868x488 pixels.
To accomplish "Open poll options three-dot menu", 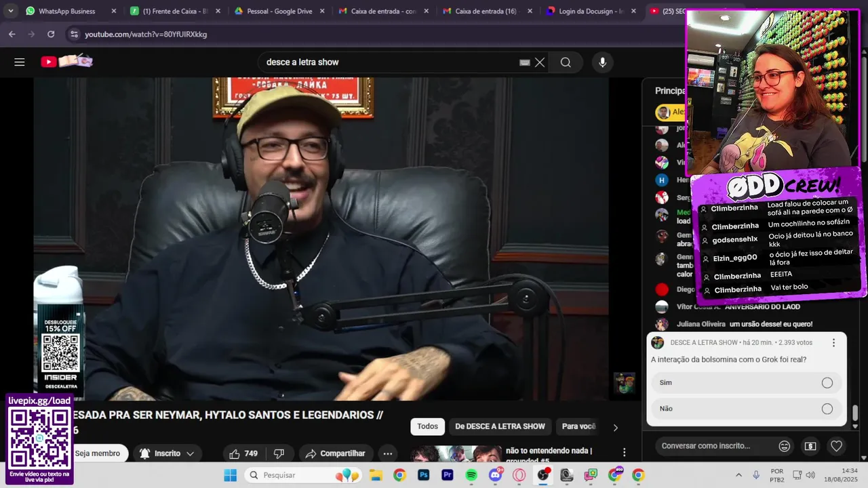I will coord(834,343).
